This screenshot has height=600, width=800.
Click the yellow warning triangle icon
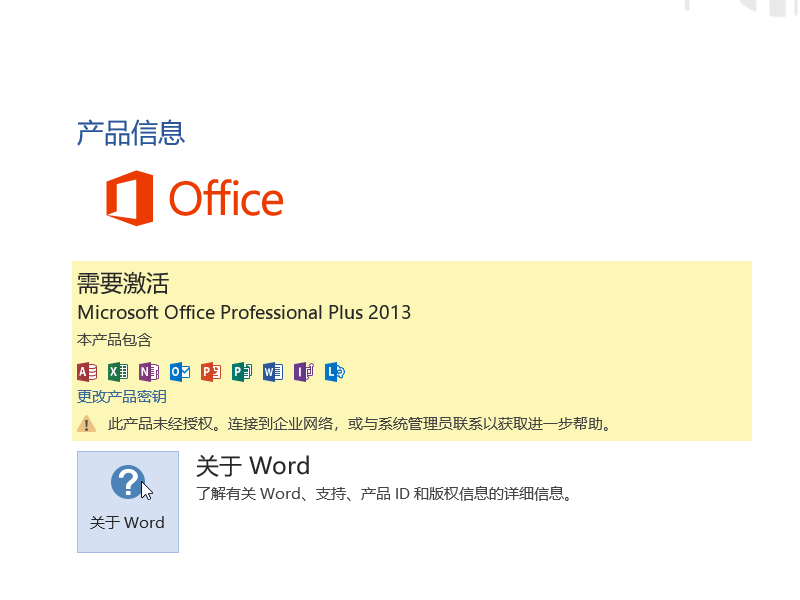click(86, 424)
